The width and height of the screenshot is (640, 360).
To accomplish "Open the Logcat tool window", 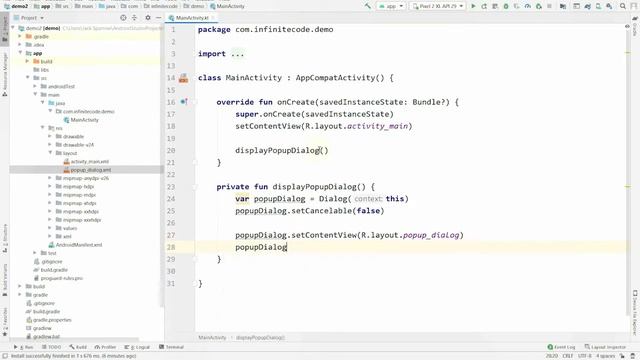I will [x=137, y=347].
